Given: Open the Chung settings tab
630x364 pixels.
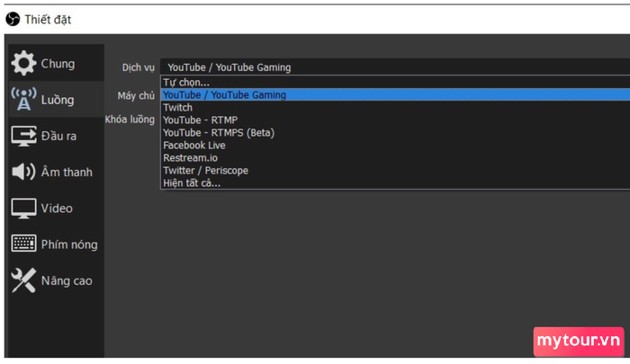Looking at the screenshot, I should (x=56, y=63).
